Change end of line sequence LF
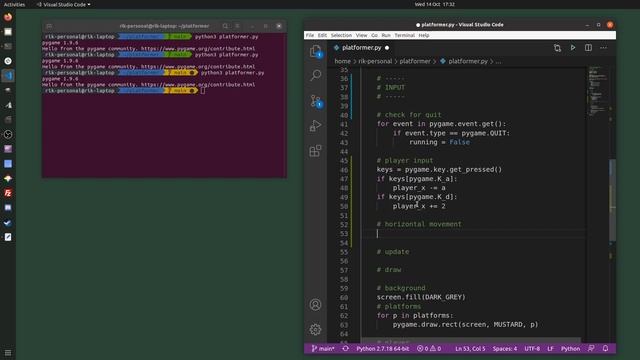The height and width of the screenshot is (360, 640). click(x=550, y=349)
